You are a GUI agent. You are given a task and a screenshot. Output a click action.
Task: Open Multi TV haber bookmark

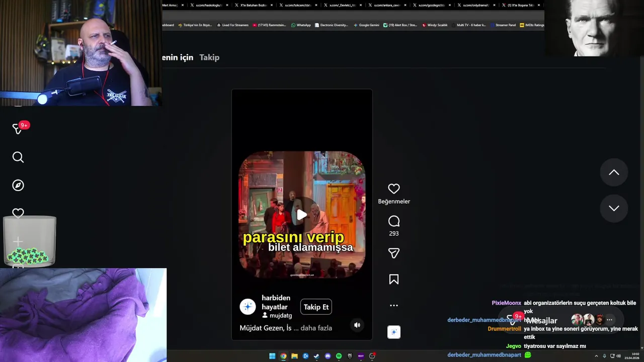click(x=469, y=25)
